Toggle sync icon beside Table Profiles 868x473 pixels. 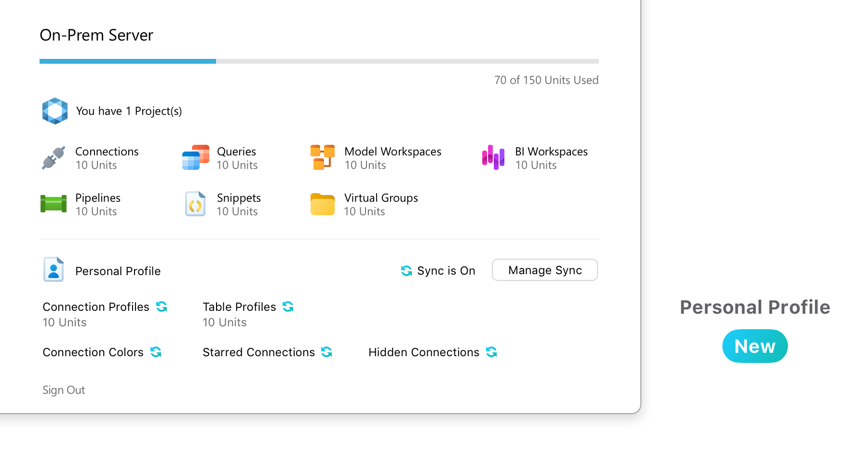[x=288, y=306]
